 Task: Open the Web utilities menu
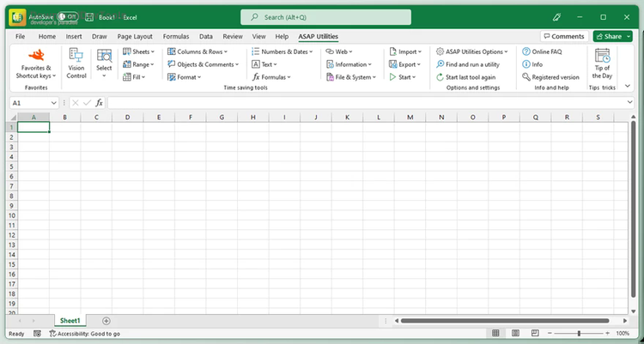click(x=339, y=51)
